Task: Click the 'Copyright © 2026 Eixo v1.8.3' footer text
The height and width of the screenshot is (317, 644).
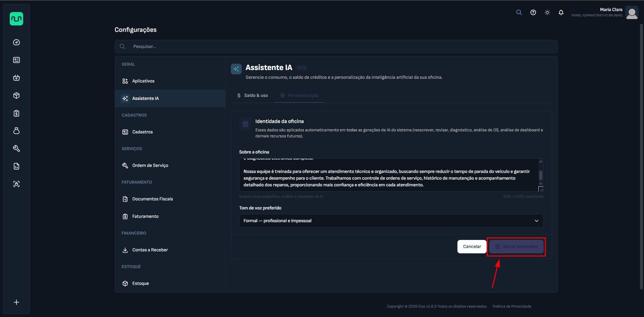Action: (x=412, y=306)
